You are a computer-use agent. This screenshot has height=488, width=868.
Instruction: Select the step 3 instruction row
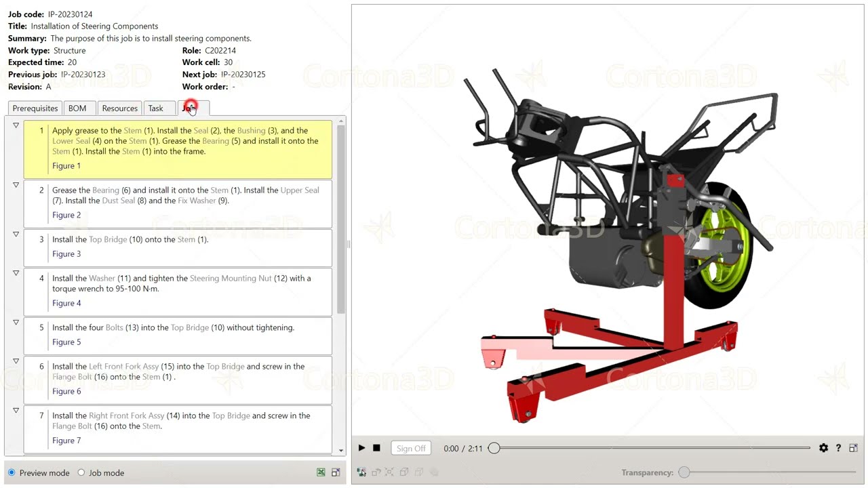point(178,247)
